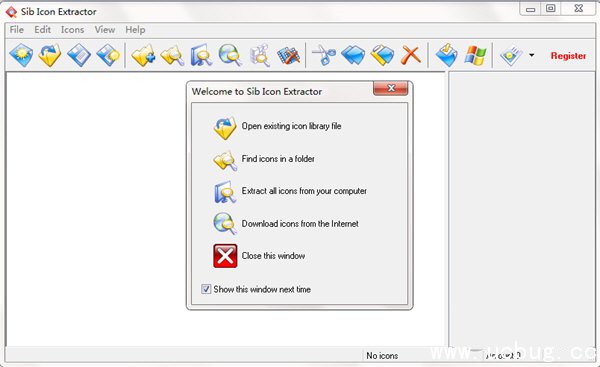Click the Download icons from Internet toolbar icon
This screenshot has height=367, width=600.
tap(230, 55)
